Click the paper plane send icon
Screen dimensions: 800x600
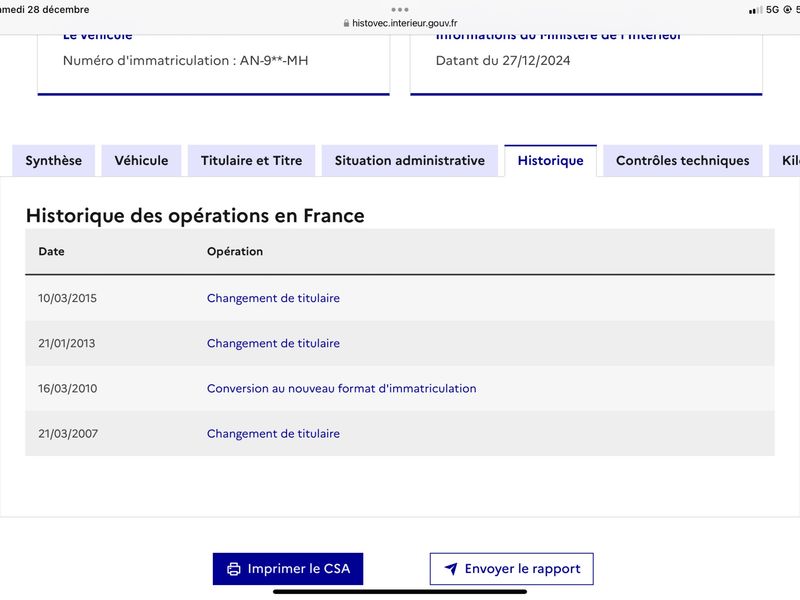pos(451,568)
